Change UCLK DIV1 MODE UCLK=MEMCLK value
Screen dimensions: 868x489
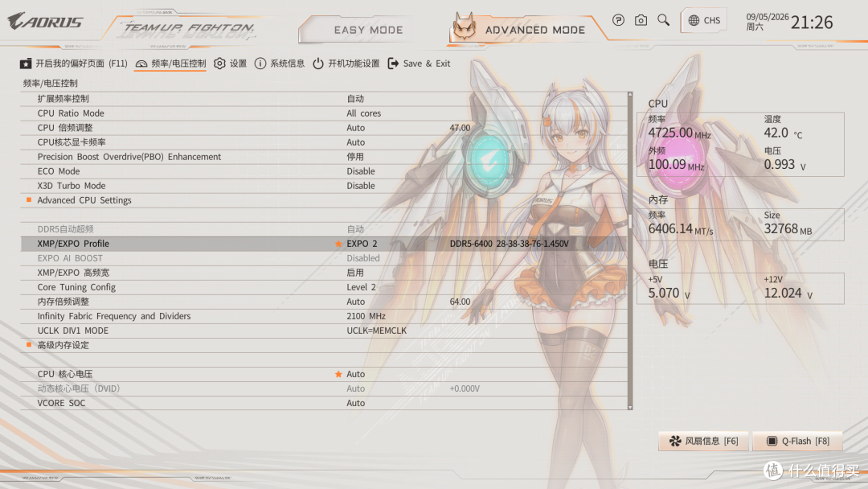pos(376,331)
